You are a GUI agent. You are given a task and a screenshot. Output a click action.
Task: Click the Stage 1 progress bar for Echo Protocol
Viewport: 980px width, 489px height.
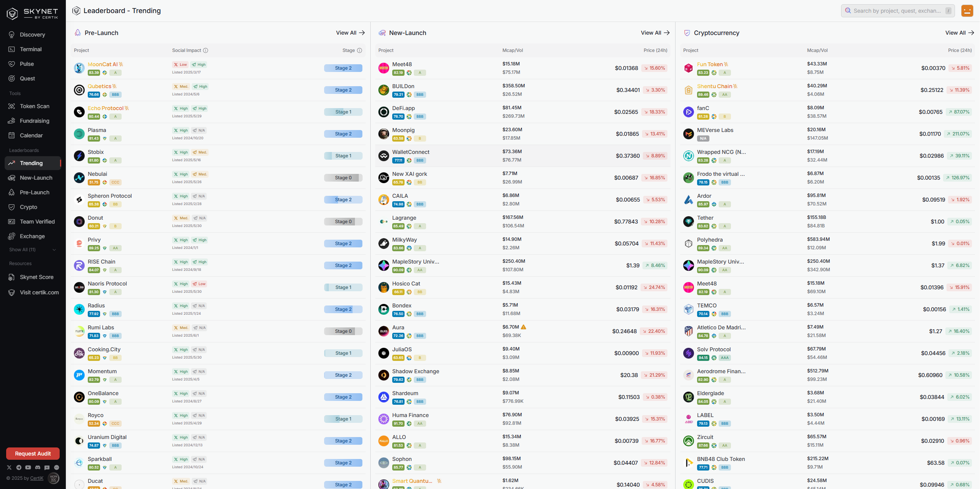point(343,112)
